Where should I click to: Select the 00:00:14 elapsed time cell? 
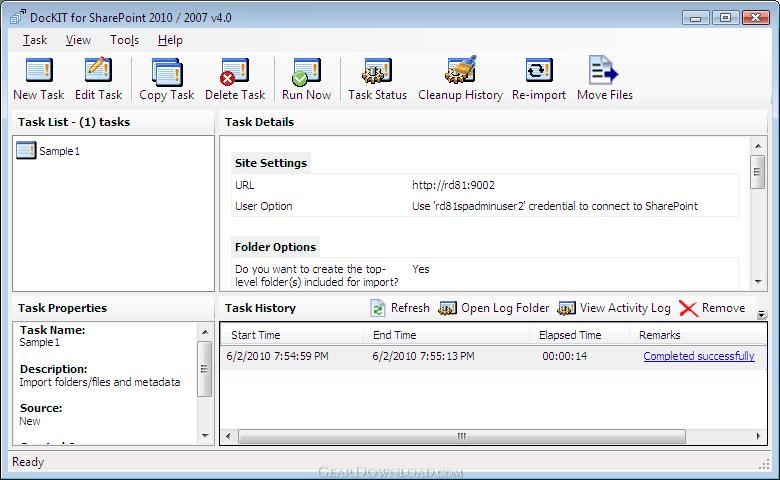565,356
